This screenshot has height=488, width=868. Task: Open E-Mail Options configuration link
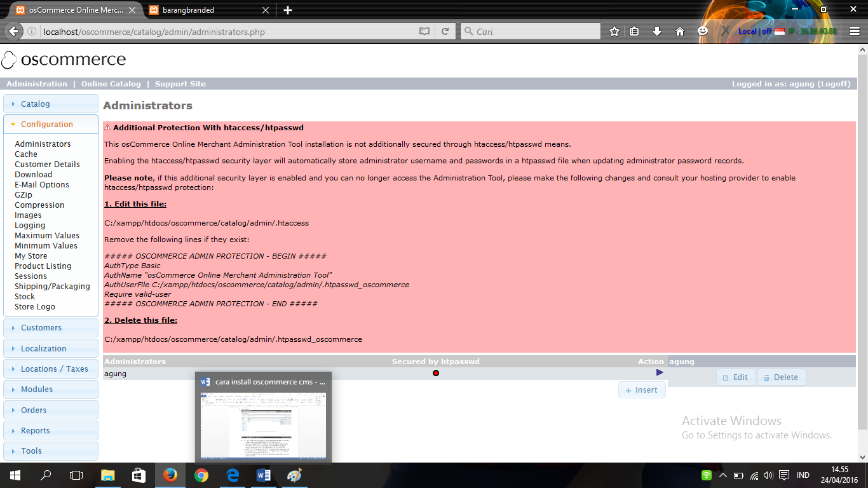click(42, 184)
